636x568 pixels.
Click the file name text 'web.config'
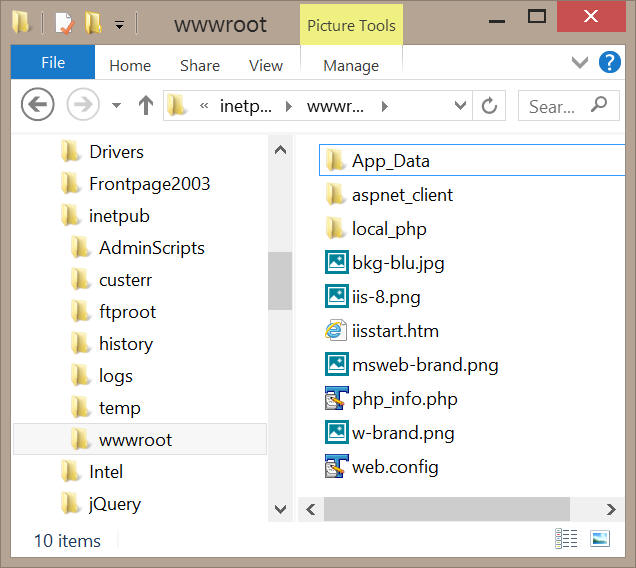395,467
